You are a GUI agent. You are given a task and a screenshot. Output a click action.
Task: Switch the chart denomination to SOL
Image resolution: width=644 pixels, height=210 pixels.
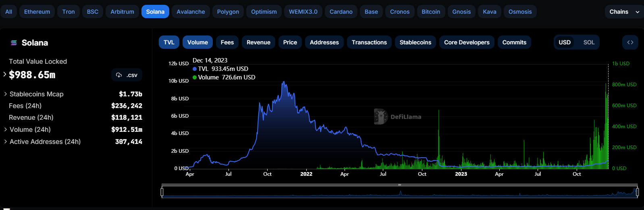(x=588, y=42)
